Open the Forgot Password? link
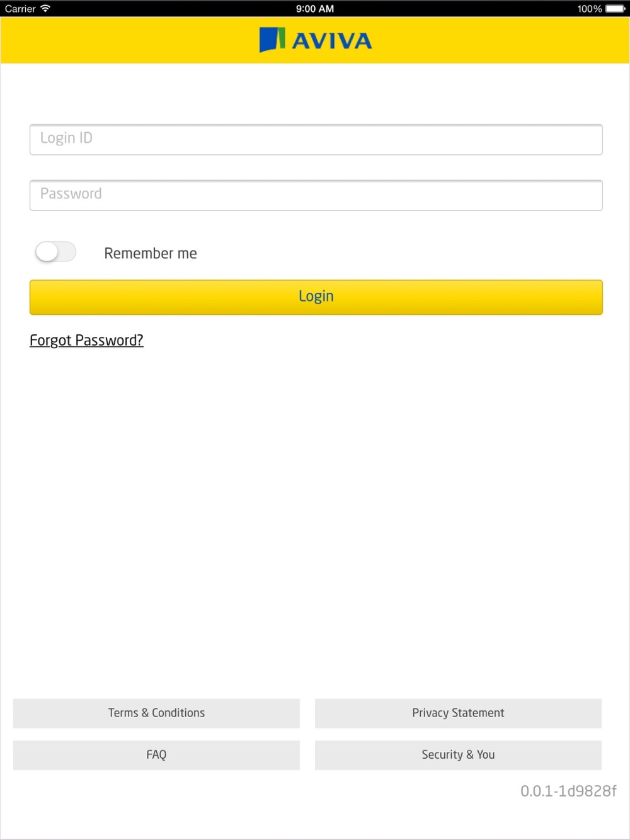The width and height of the screenshot is (630, 840). (86, 340)
